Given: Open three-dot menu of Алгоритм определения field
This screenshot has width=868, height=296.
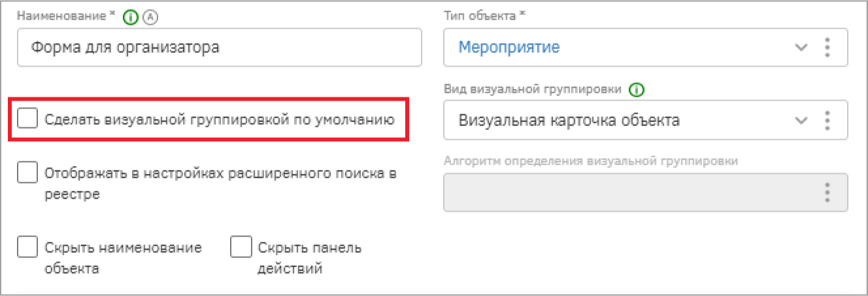Looking at the screenshot, I should [827, 193].
